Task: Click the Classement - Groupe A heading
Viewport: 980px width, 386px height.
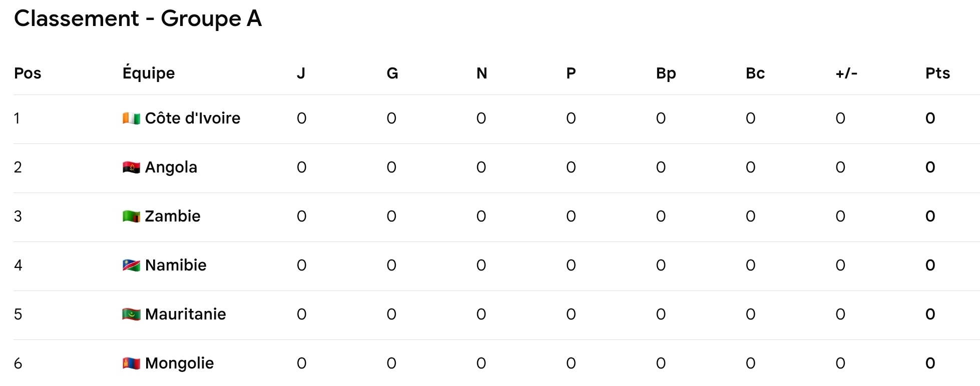Action: tap(138, 19)
